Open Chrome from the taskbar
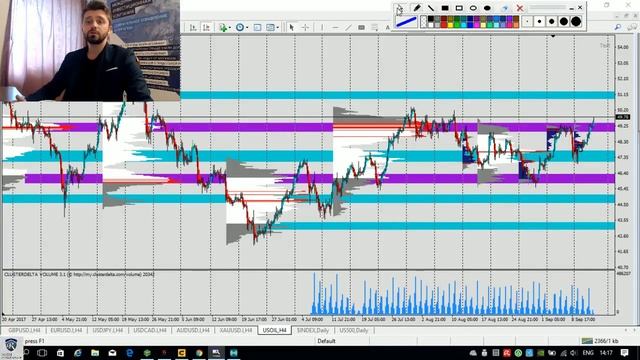640x360 pixels. (x=199, y=353)
